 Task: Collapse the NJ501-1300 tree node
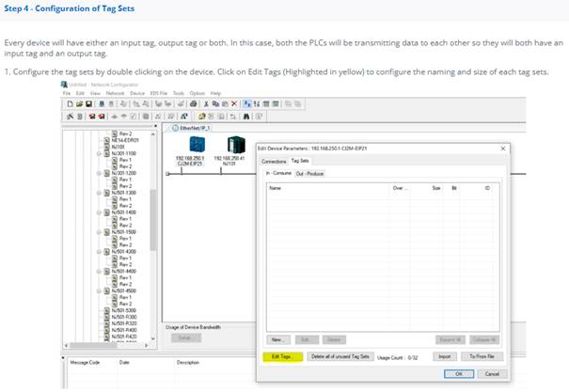(99, 193)
